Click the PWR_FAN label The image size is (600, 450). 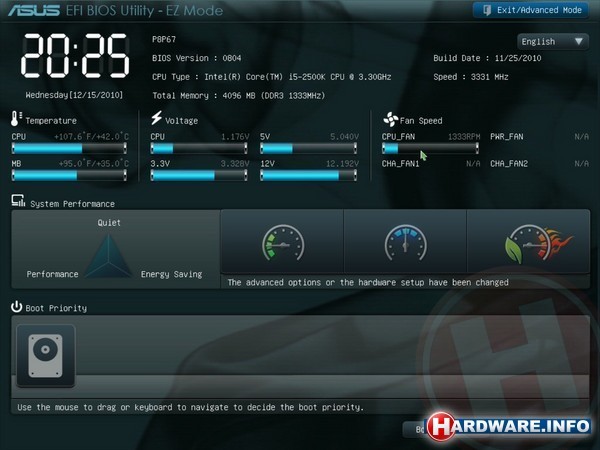tap(507, 137)
